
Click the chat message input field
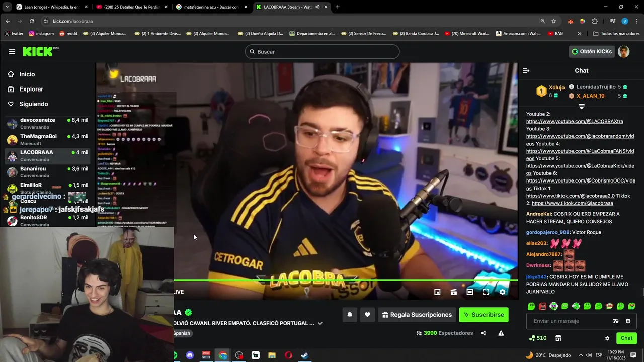[569, 321]
